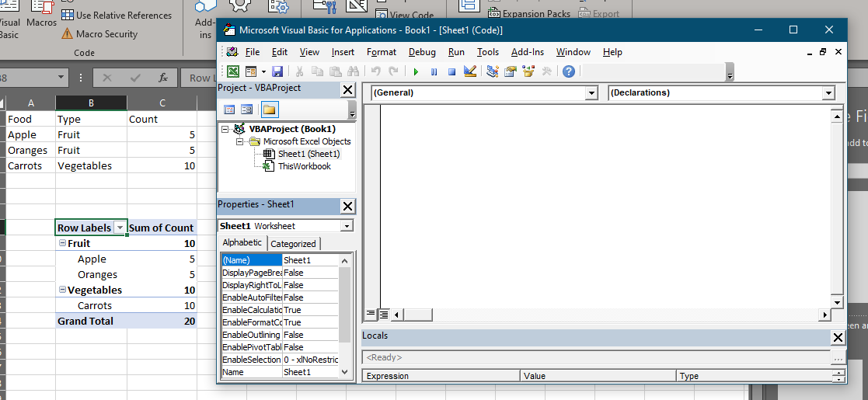
Task: Open the Window menu
Action: coord(573,52)
